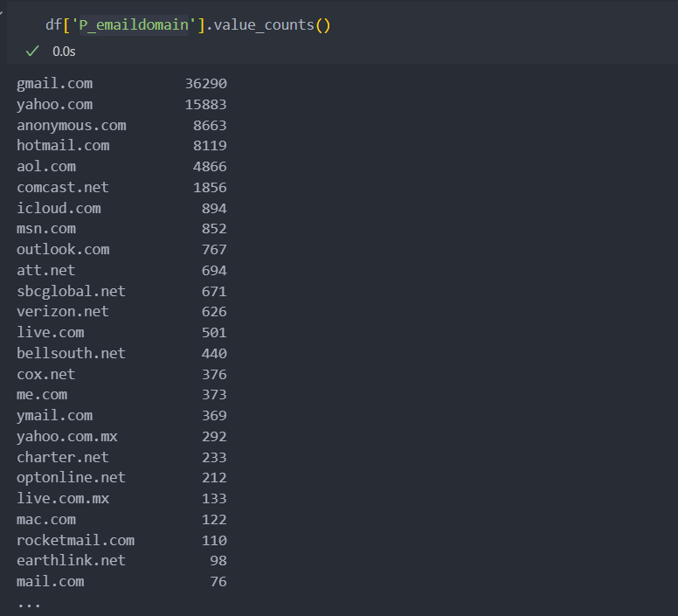
Task: Select the count 233
Action: tap(214, 457)
